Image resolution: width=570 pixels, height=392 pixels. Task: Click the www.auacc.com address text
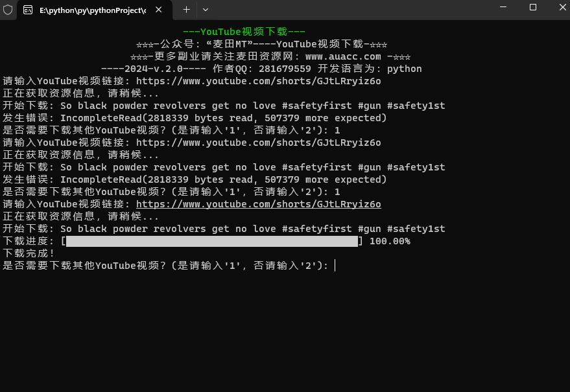pyautogui.click(x=343, y=56)
